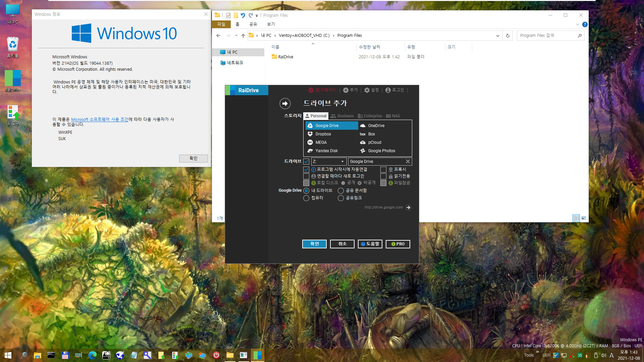Click 확인 in Windows 정보 dialog

pyautogui.click(x=194, y=158)
